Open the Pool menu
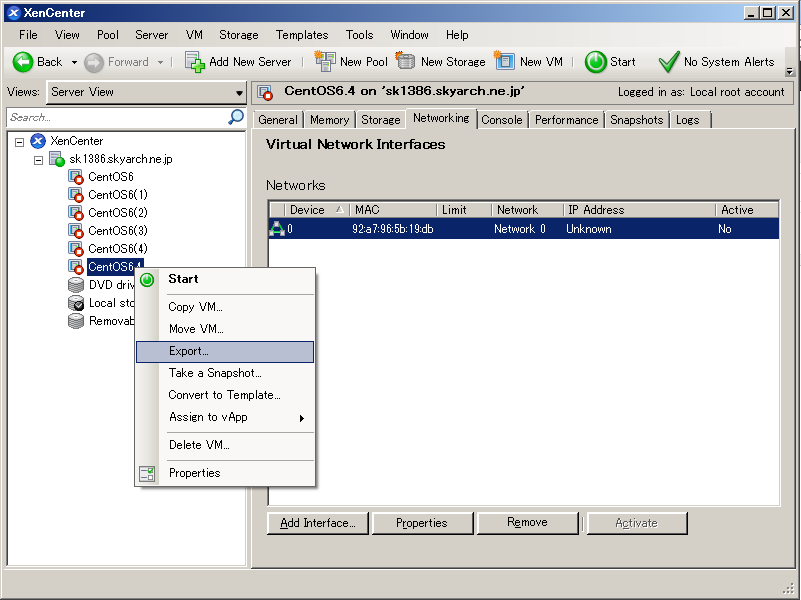Viewport: 801px width, 600px height. [x=108, y=35]
